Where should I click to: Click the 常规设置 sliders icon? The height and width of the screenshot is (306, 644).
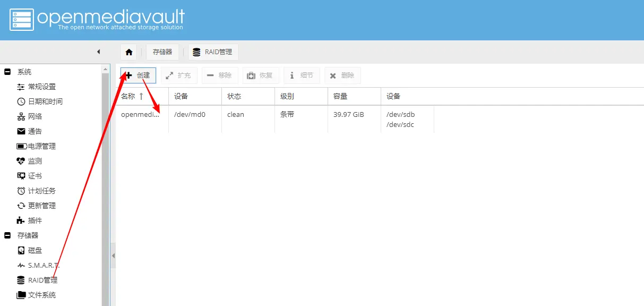21,87
